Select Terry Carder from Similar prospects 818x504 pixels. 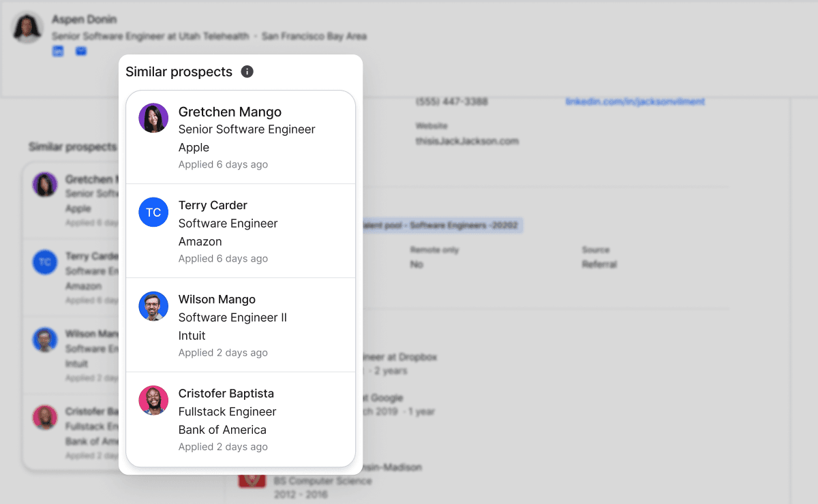[x=241, y=230]
